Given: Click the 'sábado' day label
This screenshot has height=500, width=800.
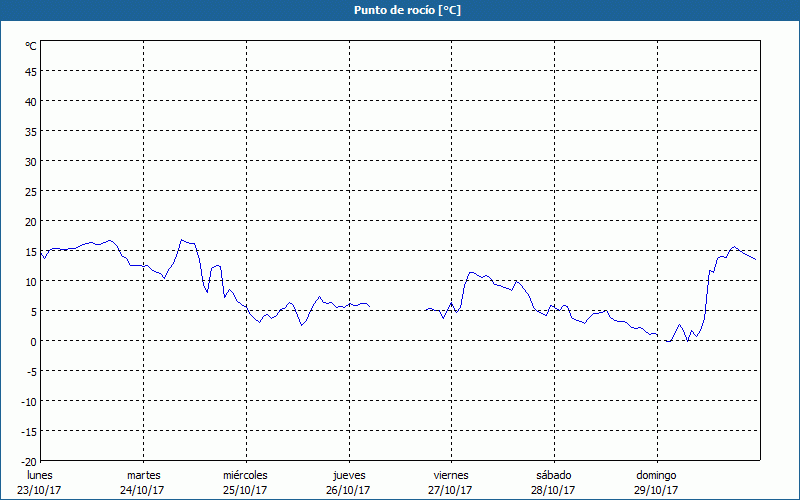Looking at the screenshot, I should point(553,475).
